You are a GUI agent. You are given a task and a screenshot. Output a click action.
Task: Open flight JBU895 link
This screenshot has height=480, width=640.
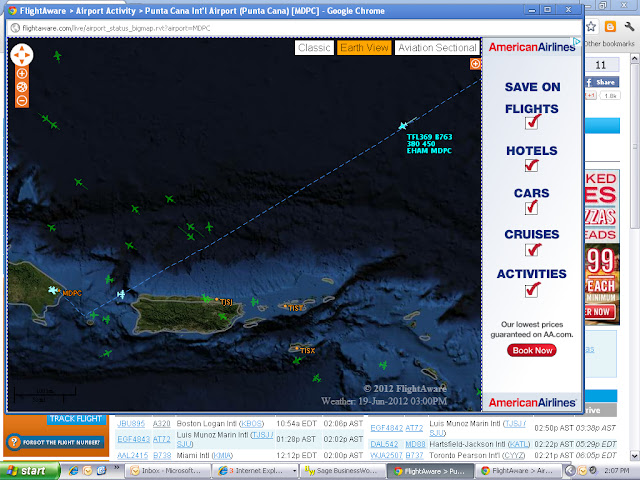click(131, 424)
